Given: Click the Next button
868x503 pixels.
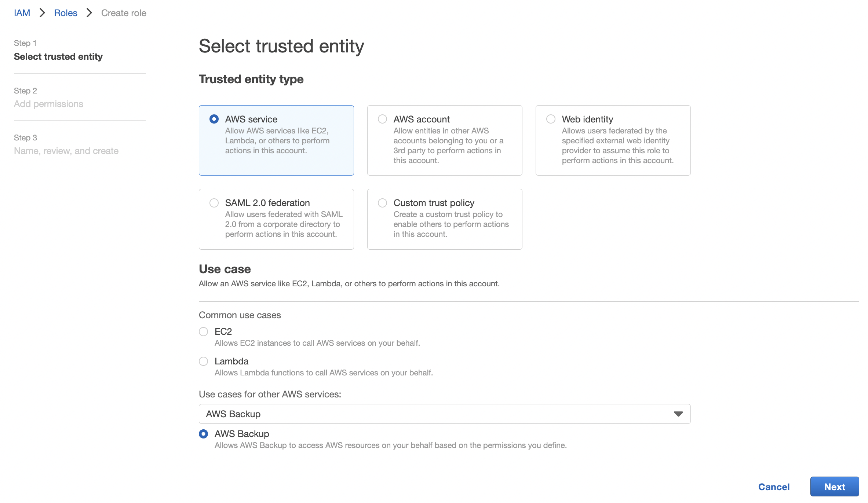Looking at the screenshot, I should pyautogui.click(x=835, y=487).
